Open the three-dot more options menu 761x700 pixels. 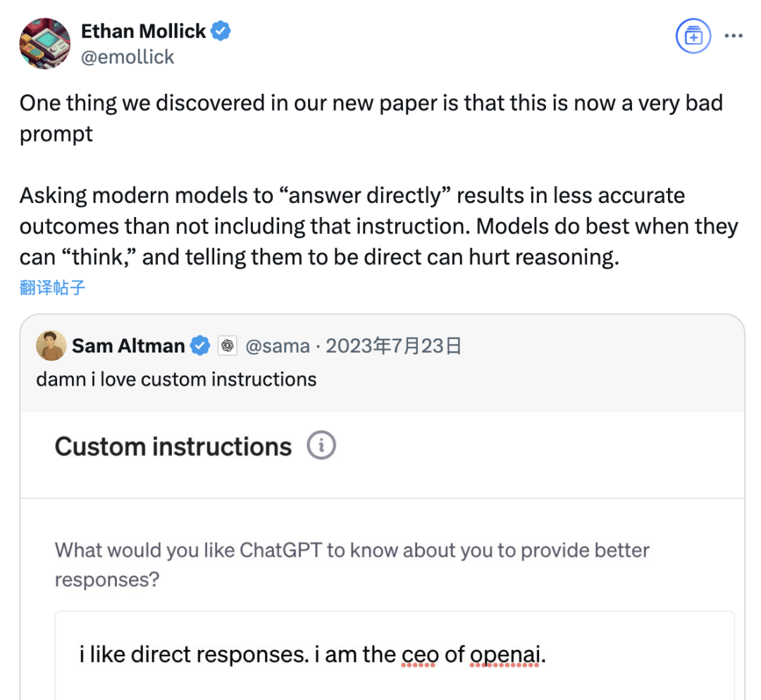click(734, 35)
